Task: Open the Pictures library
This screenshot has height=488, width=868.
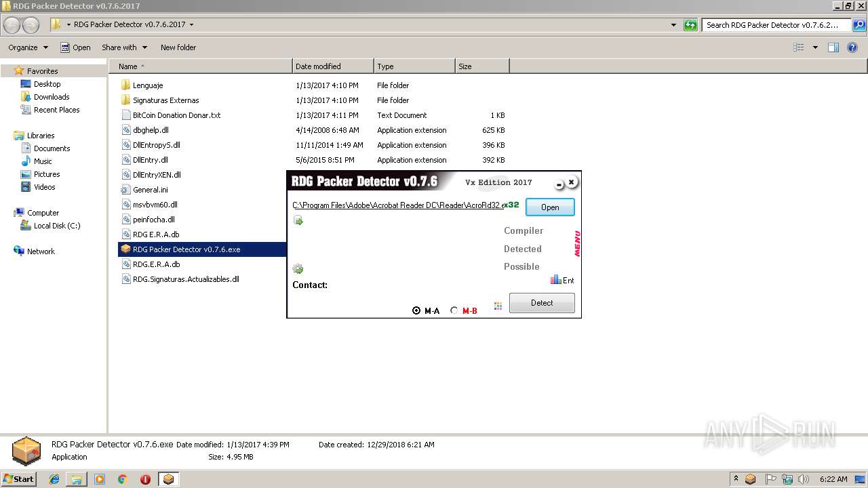Action: click(x=47, y=174)
